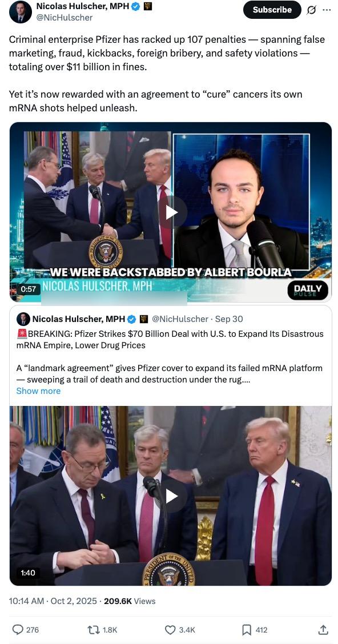This screenshot has height=644, width=338.
Task: Click the reply comment icon
Action: click(18, 629)
